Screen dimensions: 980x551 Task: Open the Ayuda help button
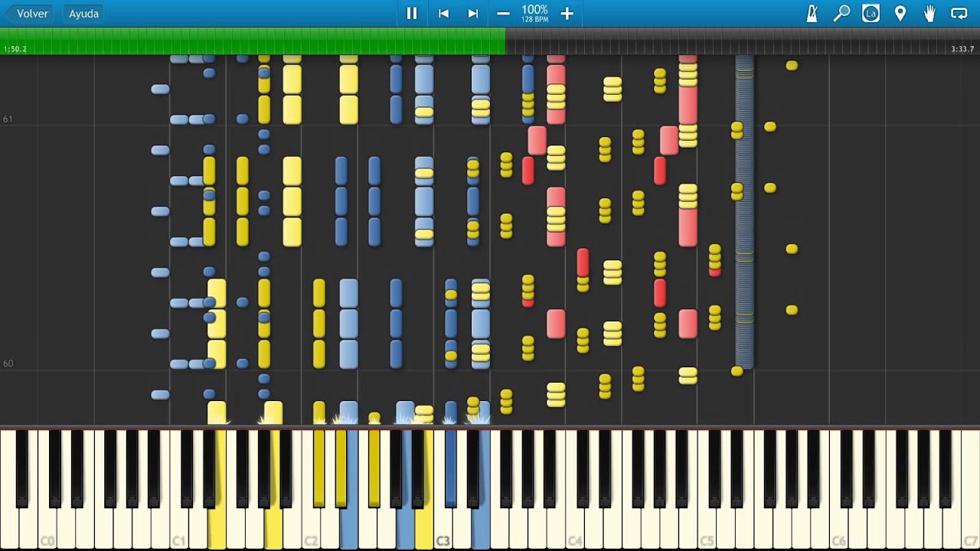(83, 13)
